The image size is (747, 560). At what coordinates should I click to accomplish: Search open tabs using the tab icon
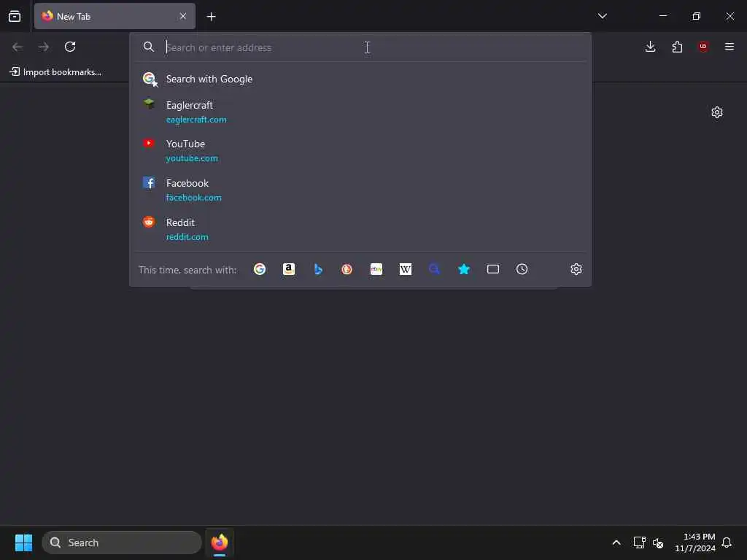click(x=493, y=269)
